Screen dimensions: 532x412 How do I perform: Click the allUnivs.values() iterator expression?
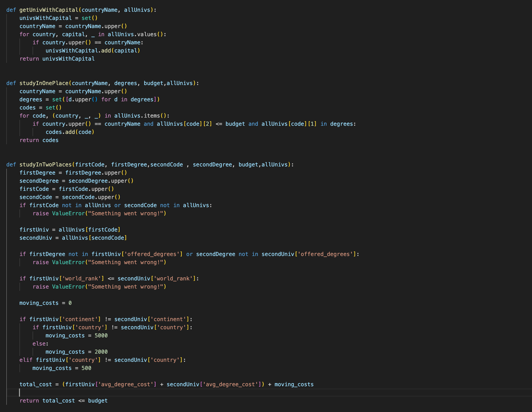[x=136, y=34]
